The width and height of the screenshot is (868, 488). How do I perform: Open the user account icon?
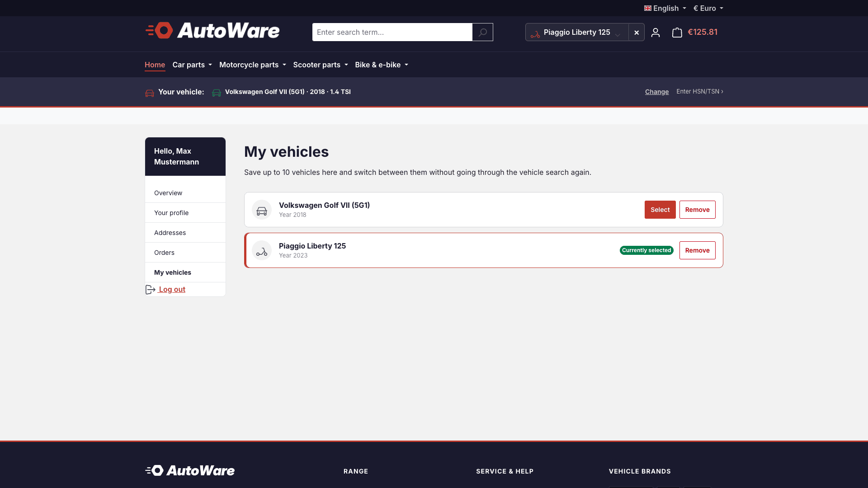coord(656,32)
